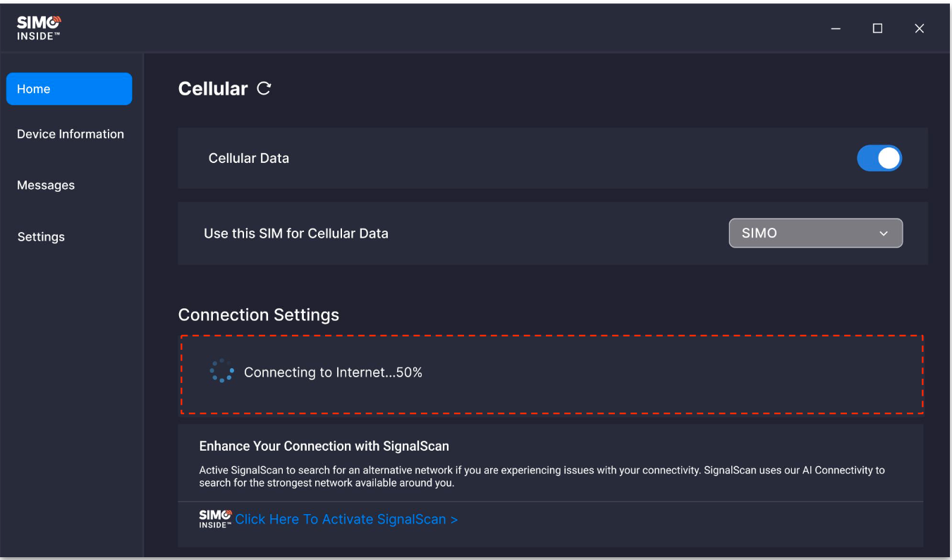
Task: Open Settings in the sidebar
Action: pos(41,237)
